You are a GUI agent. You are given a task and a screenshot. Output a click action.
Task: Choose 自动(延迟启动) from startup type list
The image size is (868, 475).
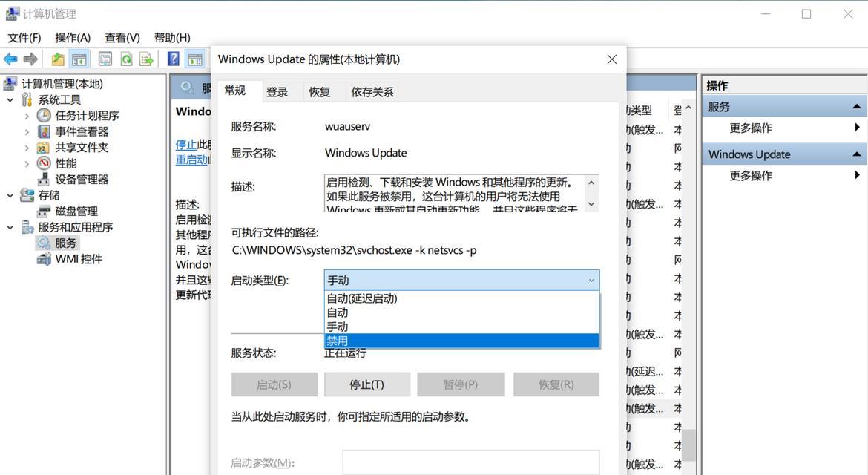pos(461,298)
